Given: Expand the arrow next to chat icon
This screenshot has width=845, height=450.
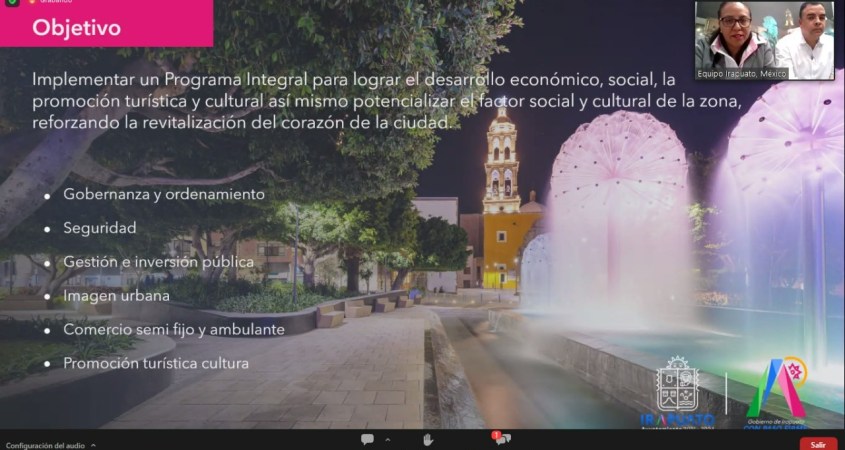Looking at the screenshot, I should (x=388, y=439).
